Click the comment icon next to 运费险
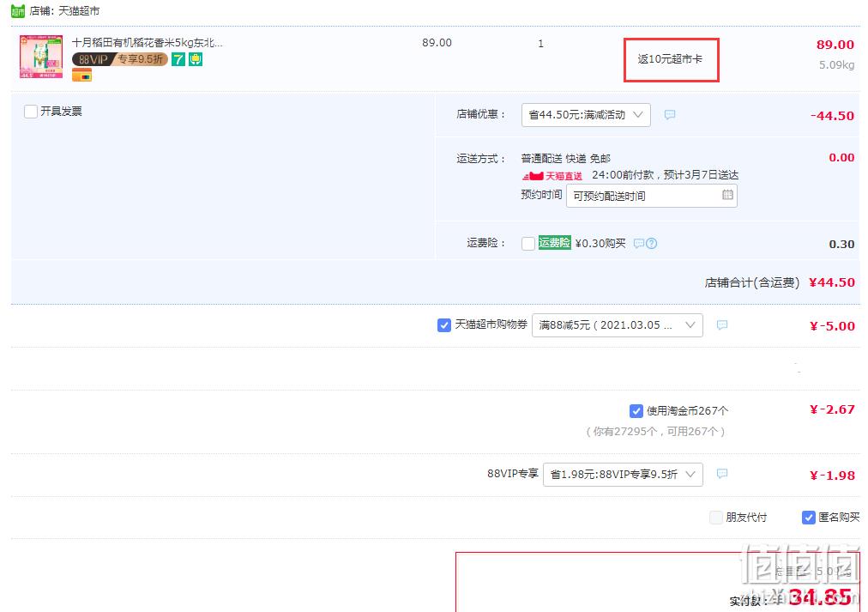The image size is (868, 612). pos(639,243)
